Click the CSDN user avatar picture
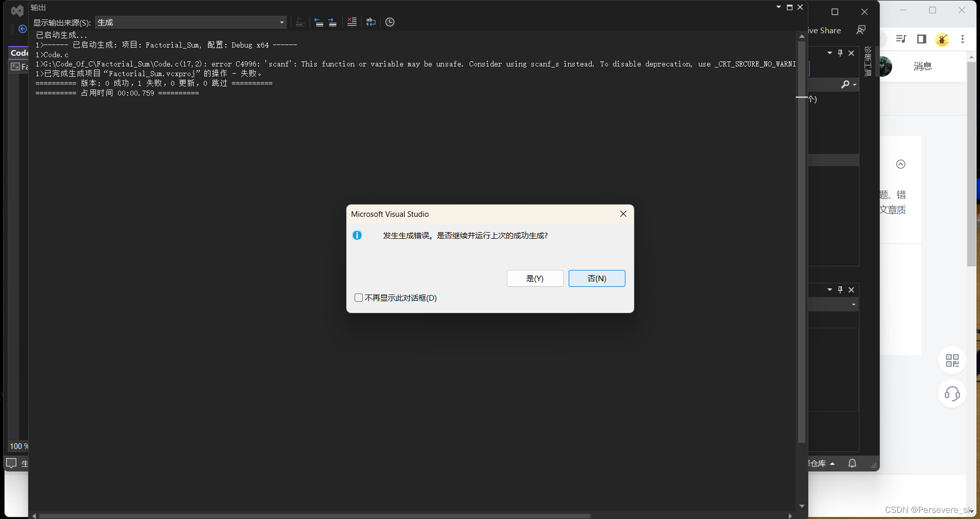 click(886, 66)
